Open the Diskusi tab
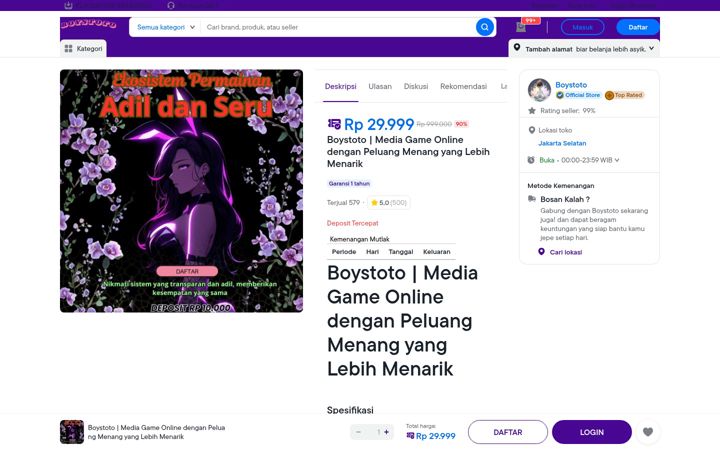 point(416,86)
